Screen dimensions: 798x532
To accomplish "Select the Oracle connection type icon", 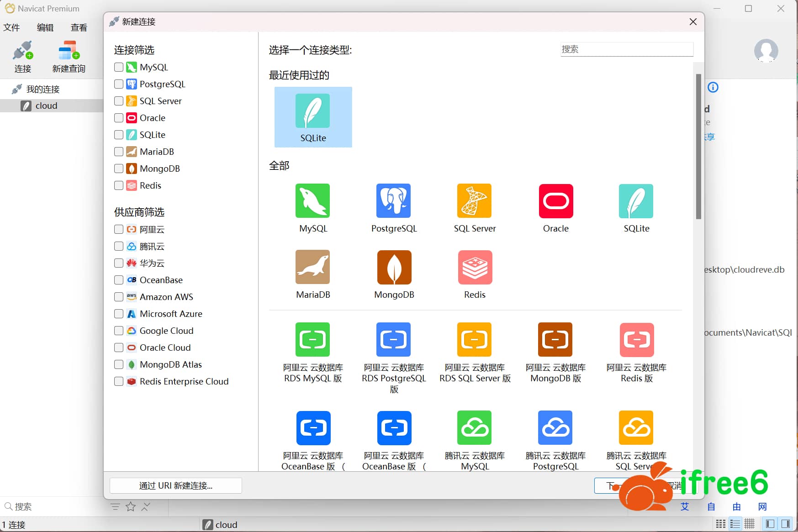I will 555,201.
